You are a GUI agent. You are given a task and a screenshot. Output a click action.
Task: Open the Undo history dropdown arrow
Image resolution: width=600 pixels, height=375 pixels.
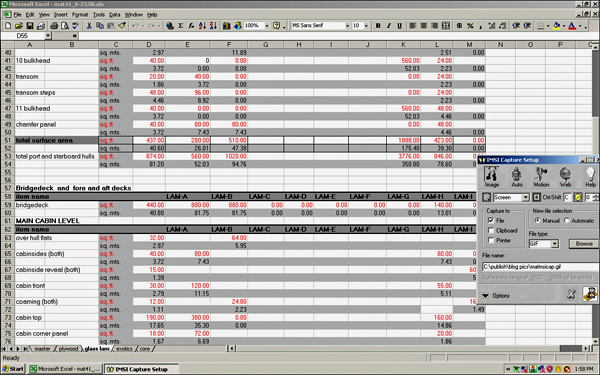[x=143, y=26]
